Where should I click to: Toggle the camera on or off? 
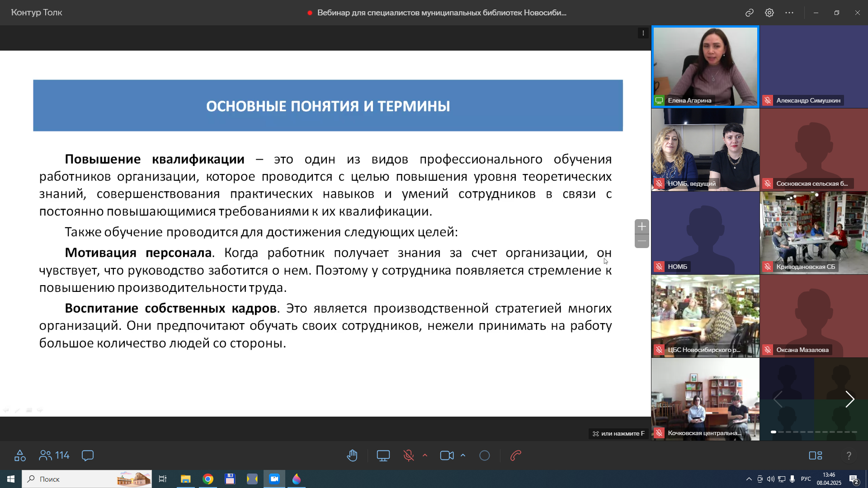coord(447,455)
